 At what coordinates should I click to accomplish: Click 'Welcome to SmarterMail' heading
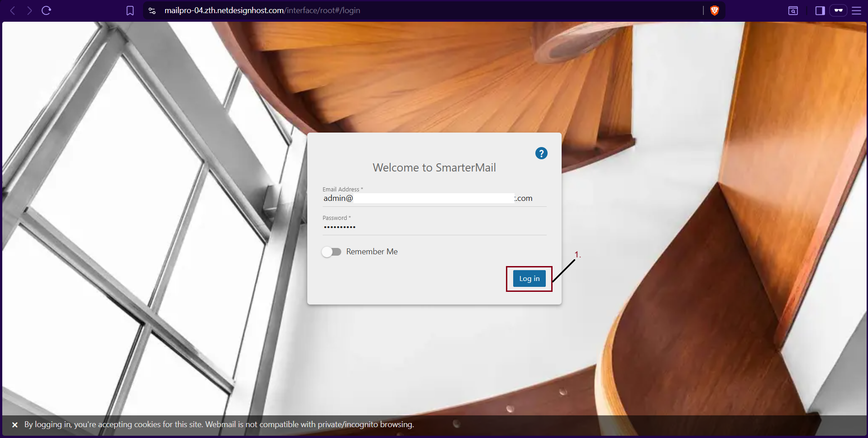[434, 168]
